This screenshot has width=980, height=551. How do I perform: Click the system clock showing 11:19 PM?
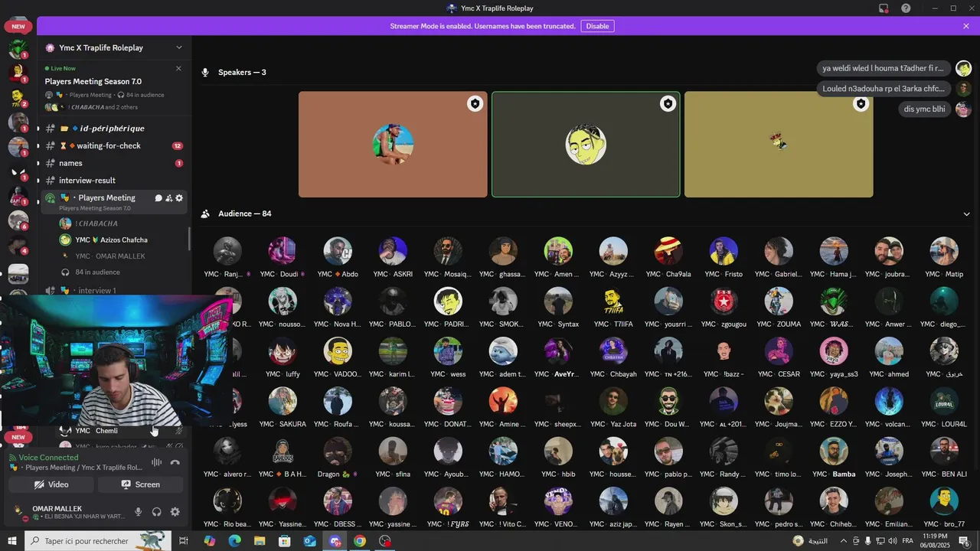(x=933, y=541)
